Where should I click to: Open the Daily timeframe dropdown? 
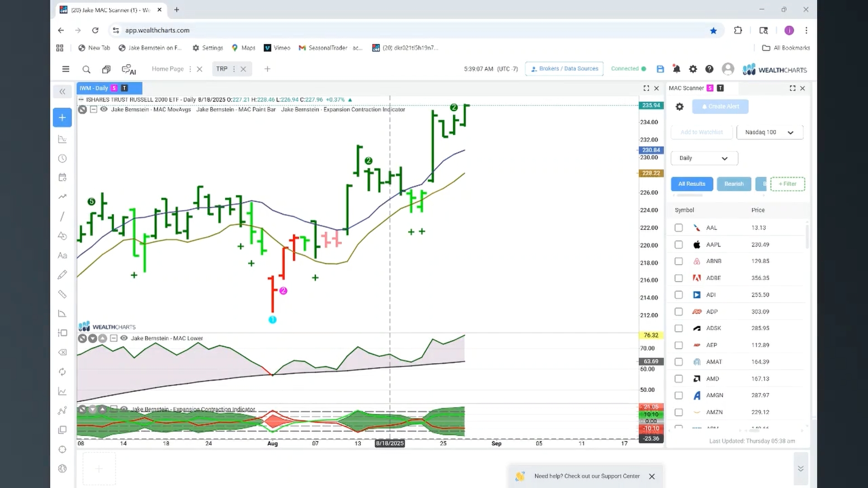(704, 158)
